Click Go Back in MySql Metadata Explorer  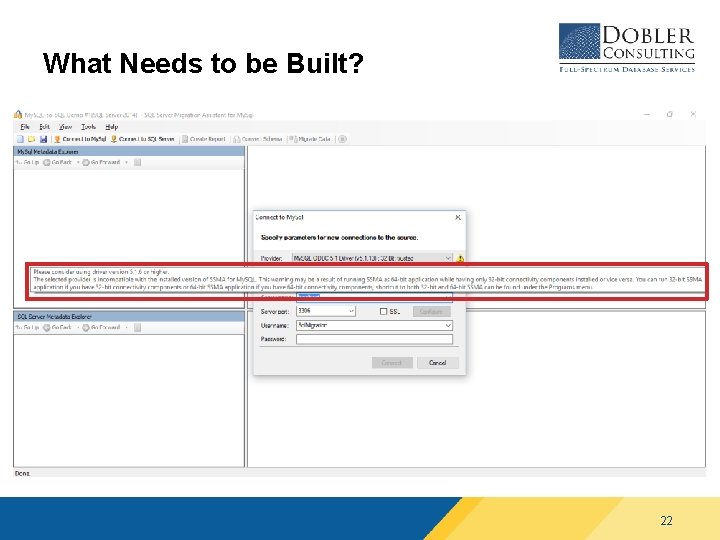point(57,163)
